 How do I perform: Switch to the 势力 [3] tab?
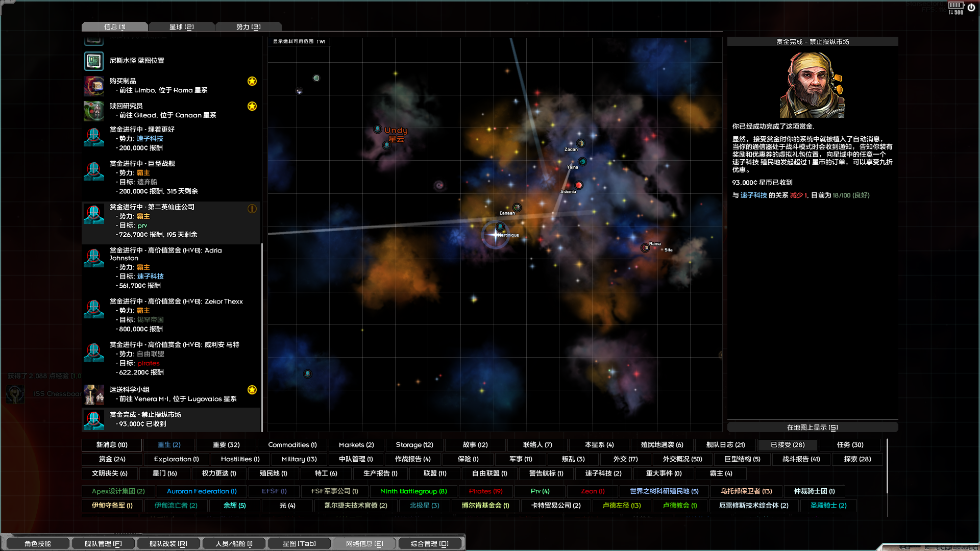coord(249,27)
